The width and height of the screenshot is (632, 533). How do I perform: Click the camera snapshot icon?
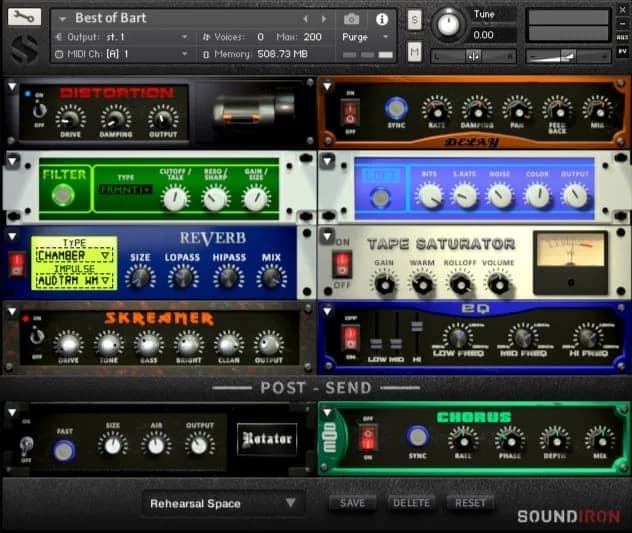352,18
